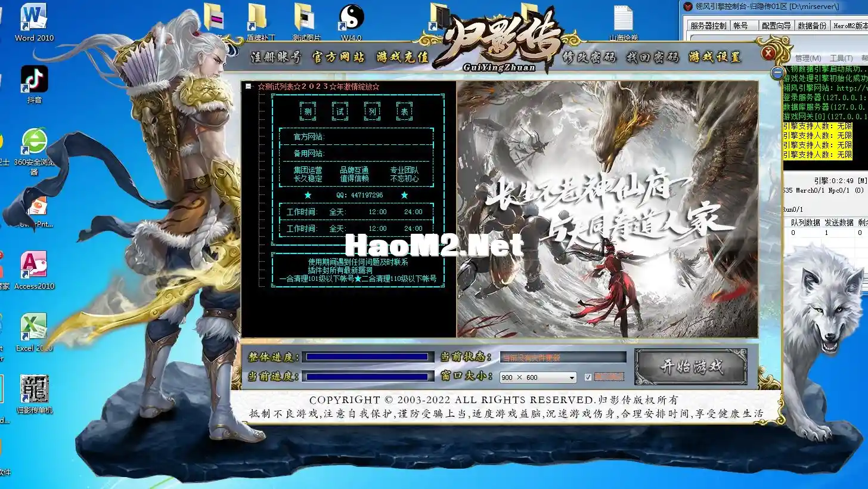Open the Excel 2010 desktop shortcut
The width and height of the screenshot is (868, 489).
click(x=34, y=332)
